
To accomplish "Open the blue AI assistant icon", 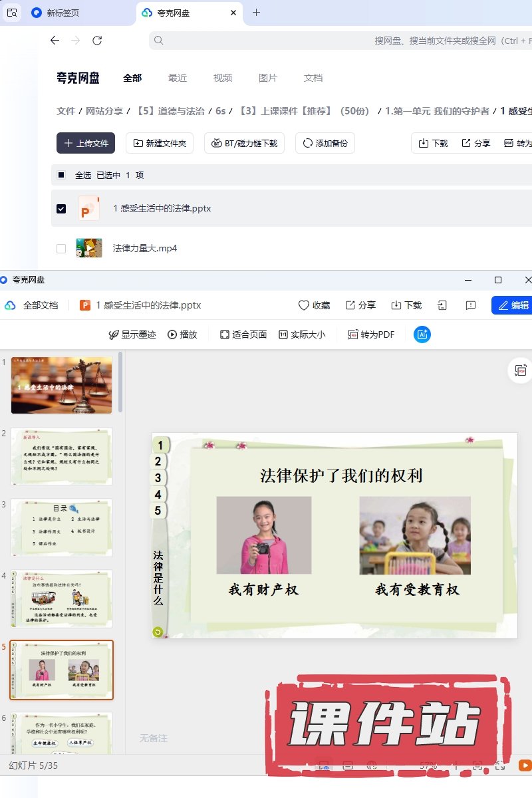I will click(x=422, y=334).
